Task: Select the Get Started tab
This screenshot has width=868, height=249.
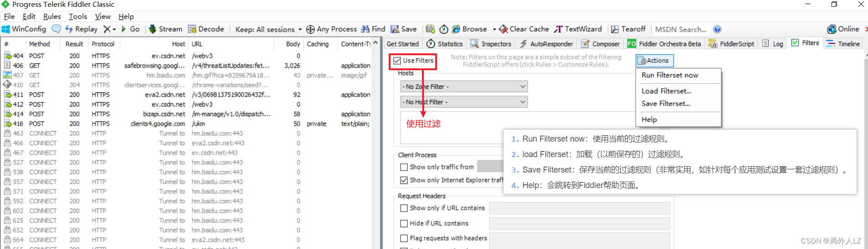Action: (402, 44)
